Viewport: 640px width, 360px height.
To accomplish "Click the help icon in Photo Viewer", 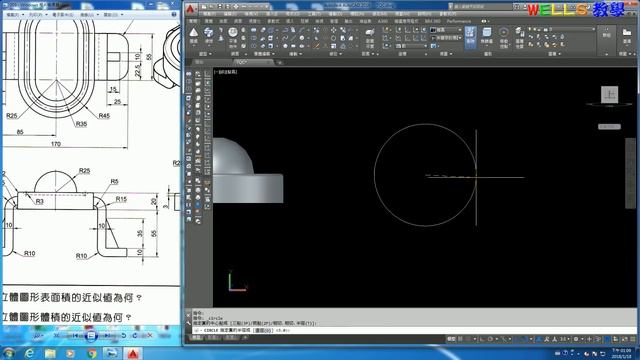I will click(x=174, y=14).
